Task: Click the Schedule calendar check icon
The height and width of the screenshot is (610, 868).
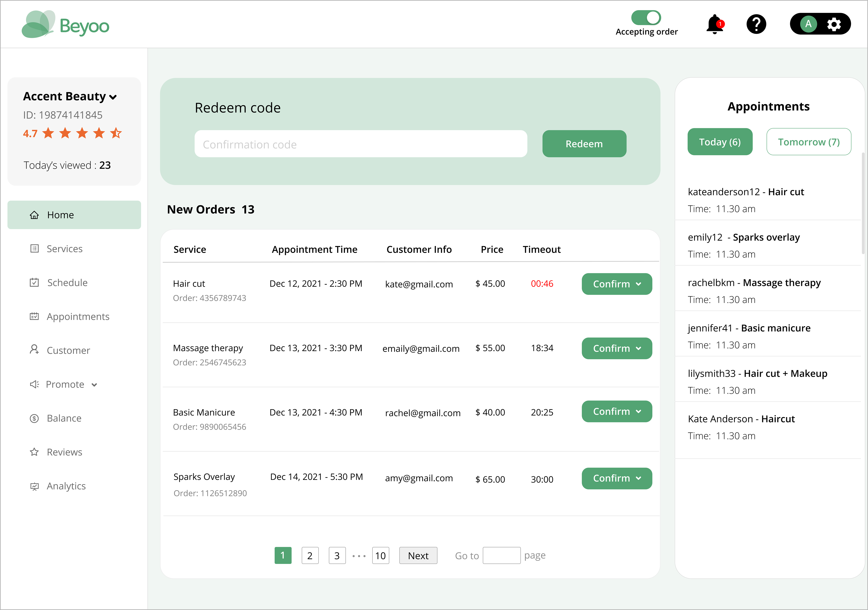Action: (x=34, y=282)
